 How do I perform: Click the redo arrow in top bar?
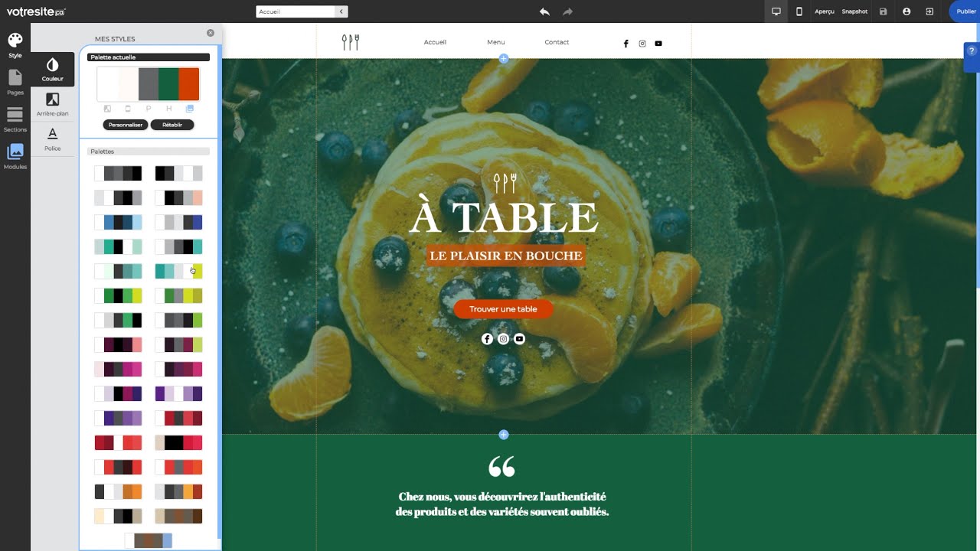(x=567, y=11)
